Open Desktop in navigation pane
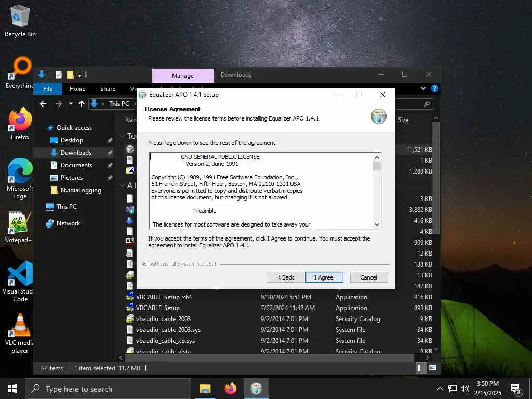Viewport: 532px width, 399px height. [x=72, y=140]
